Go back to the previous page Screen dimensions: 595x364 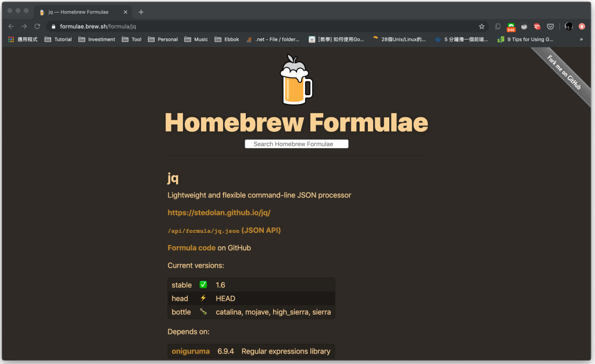point(11,26)
